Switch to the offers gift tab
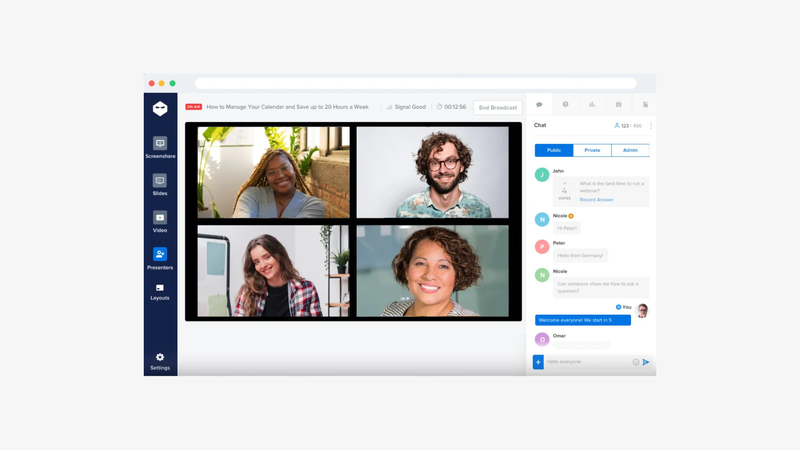Image resolution: width=800 pixels, height=450 pixels. 618,104
